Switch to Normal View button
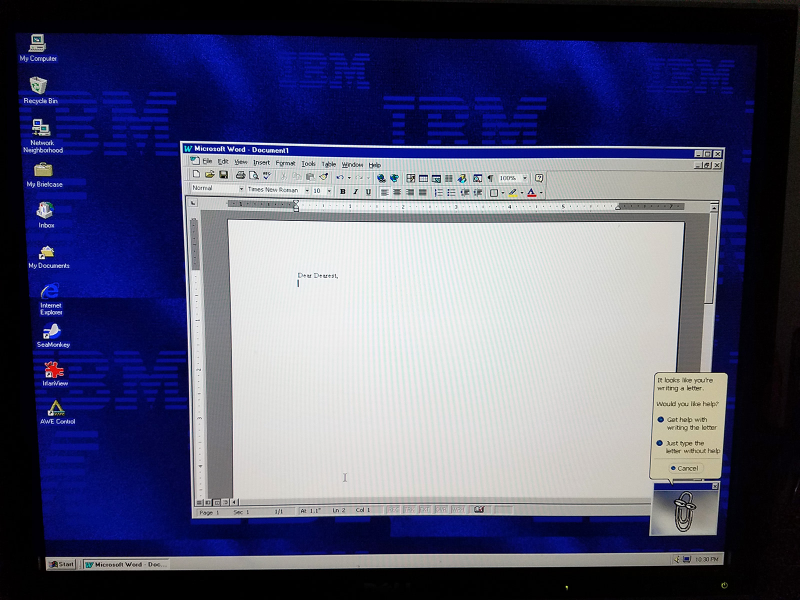This screenshot has width=800, height=600. pos(199,503)
